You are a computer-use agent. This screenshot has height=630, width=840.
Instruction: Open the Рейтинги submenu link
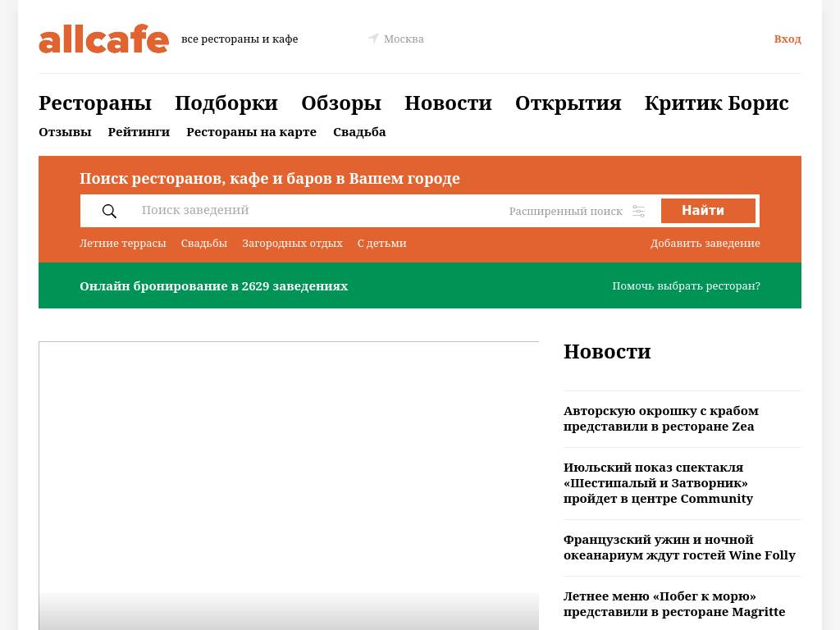point(139,132)
